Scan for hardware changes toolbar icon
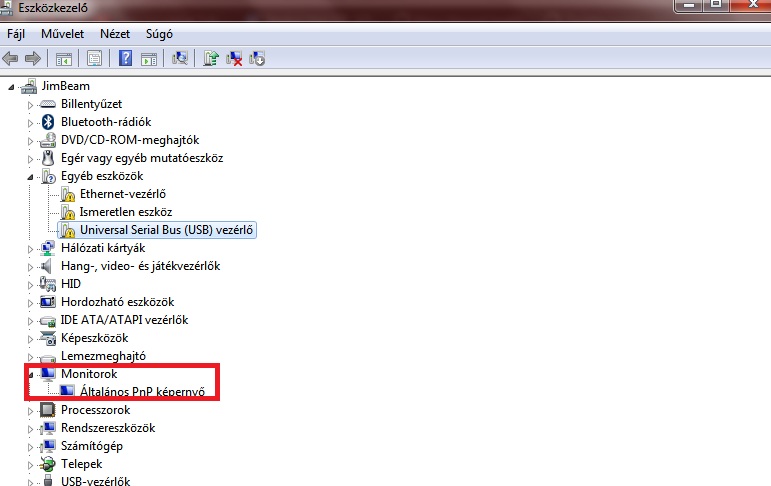Viewport: 771px width, 486px height. [180, 58]
